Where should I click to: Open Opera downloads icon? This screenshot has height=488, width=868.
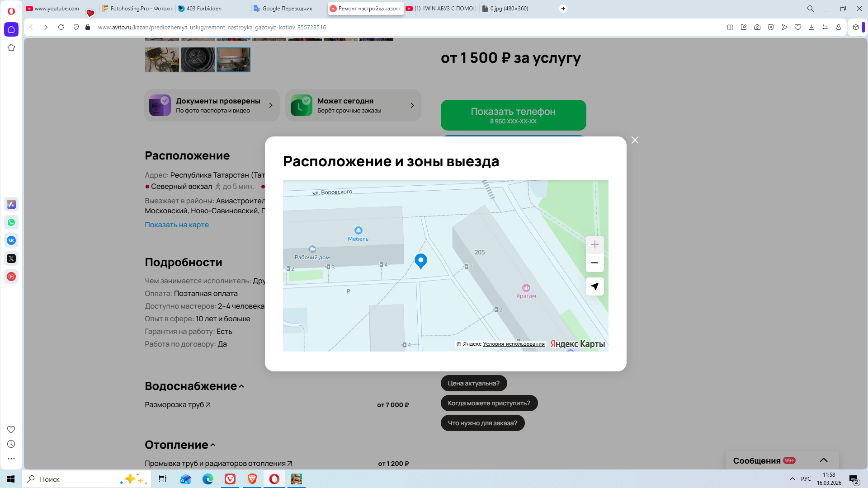[811, 27]
